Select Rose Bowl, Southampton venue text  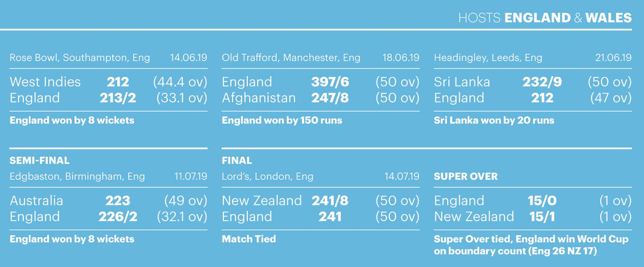80,58
